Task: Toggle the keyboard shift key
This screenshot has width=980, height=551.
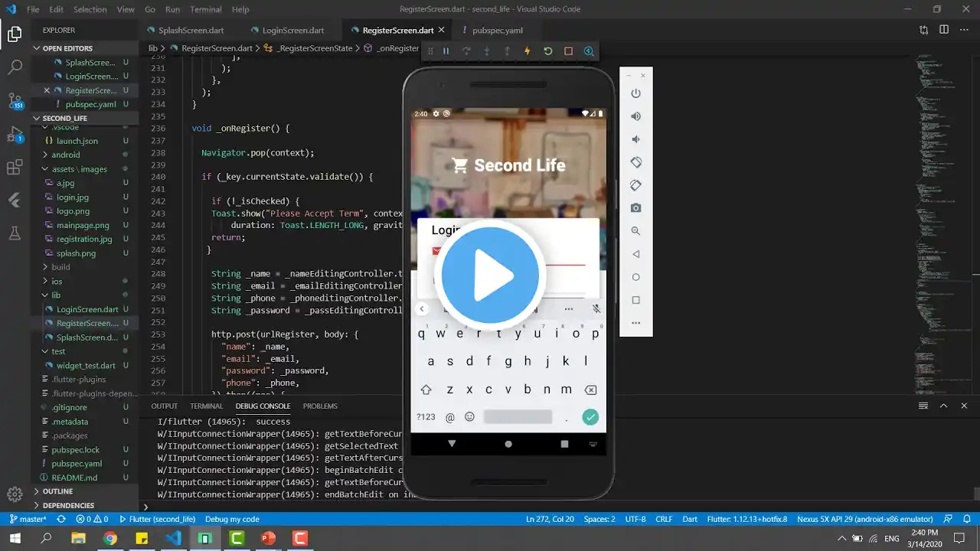Action: coord(426,390)
